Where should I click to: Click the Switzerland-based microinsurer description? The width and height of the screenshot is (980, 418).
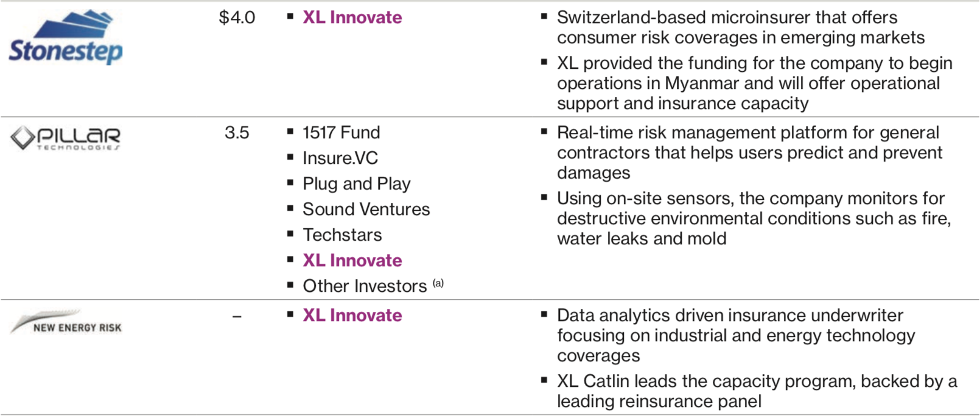point(740,27)
